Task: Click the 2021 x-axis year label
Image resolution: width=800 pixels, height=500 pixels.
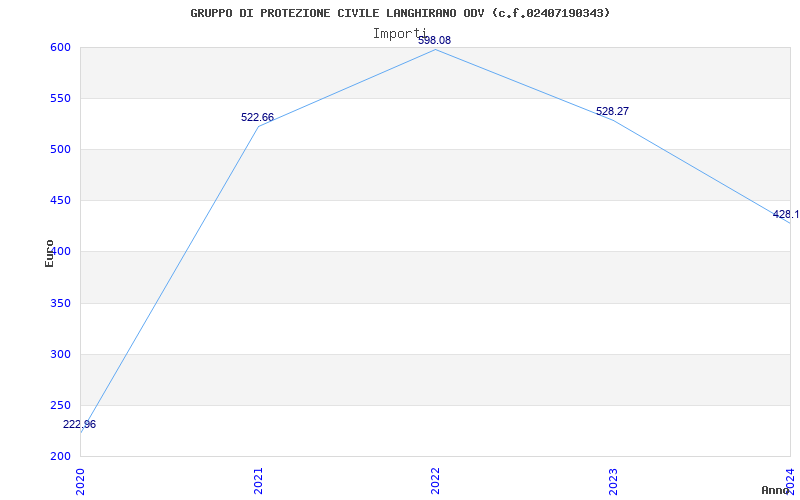Action: 258,481
